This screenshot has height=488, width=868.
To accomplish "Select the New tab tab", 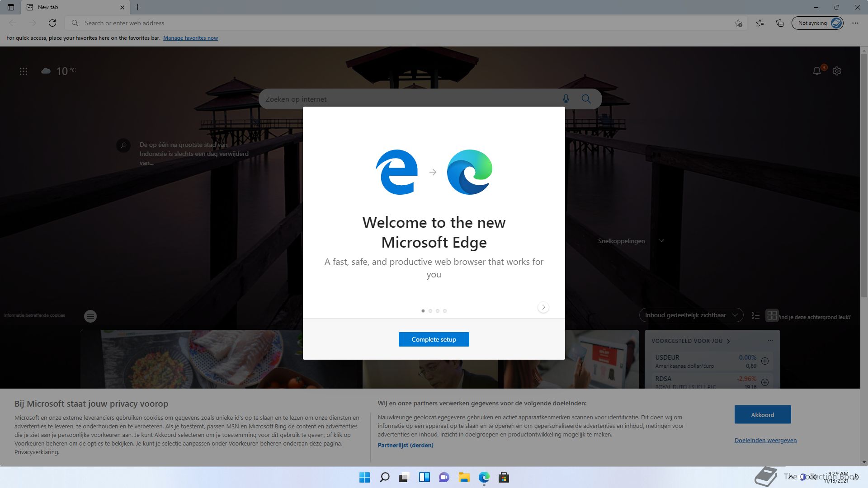I will click(75, 7).
